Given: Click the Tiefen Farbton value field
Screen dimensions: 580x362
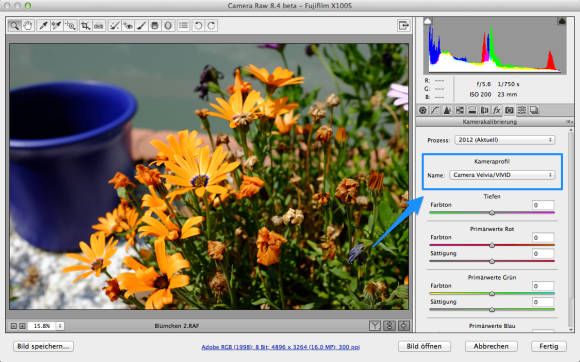Looking at the screenshot, I should (543, 205).
